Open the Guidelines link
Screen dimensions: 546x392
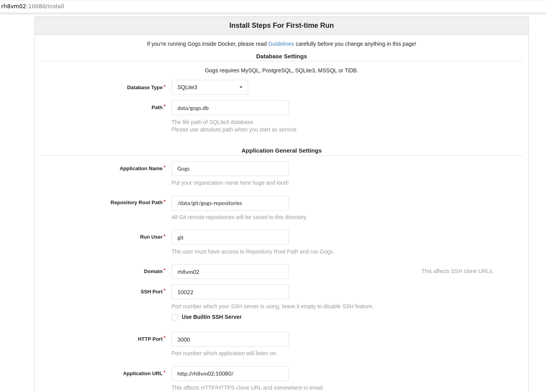[x=281, y=44]
